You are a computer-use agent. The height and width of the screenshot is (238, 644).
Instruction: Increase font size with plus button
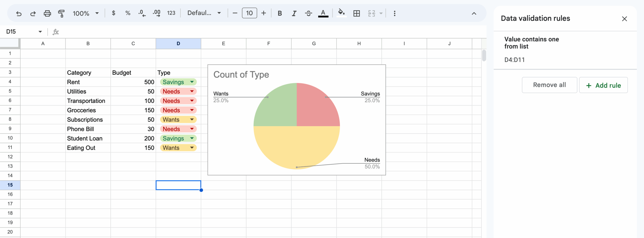click(264, 13)
